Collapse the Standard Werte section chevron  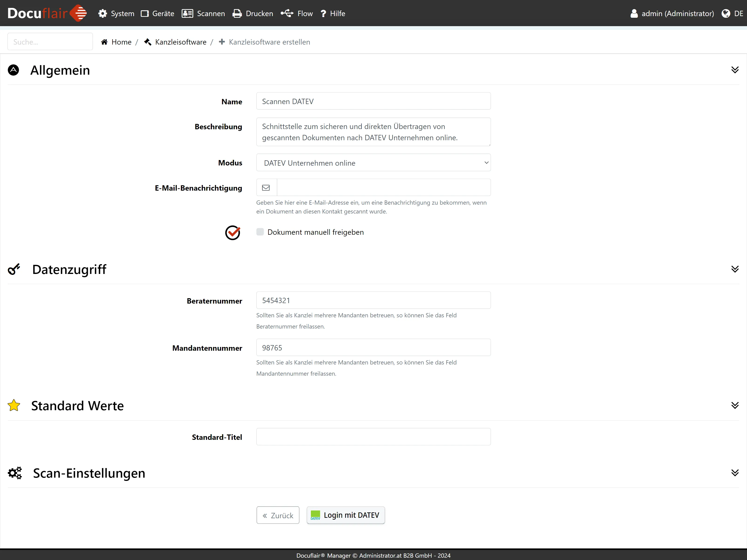tap(735, 405)
